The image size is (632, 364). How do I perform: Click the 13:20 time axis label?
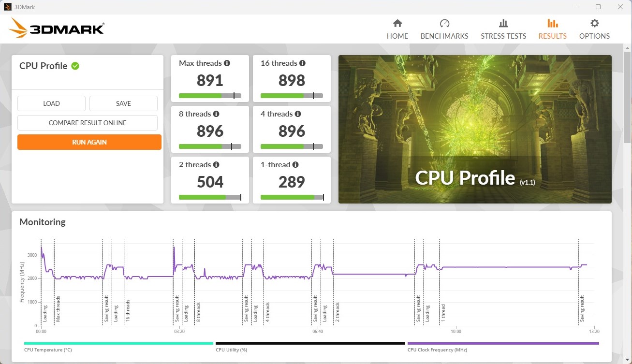pos(594,332)
